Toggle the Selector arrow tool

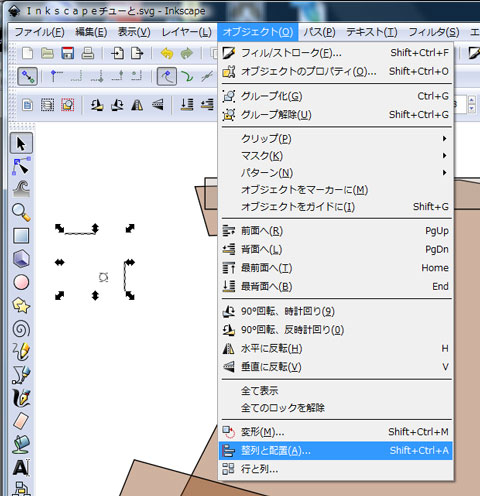coord(21,143)
